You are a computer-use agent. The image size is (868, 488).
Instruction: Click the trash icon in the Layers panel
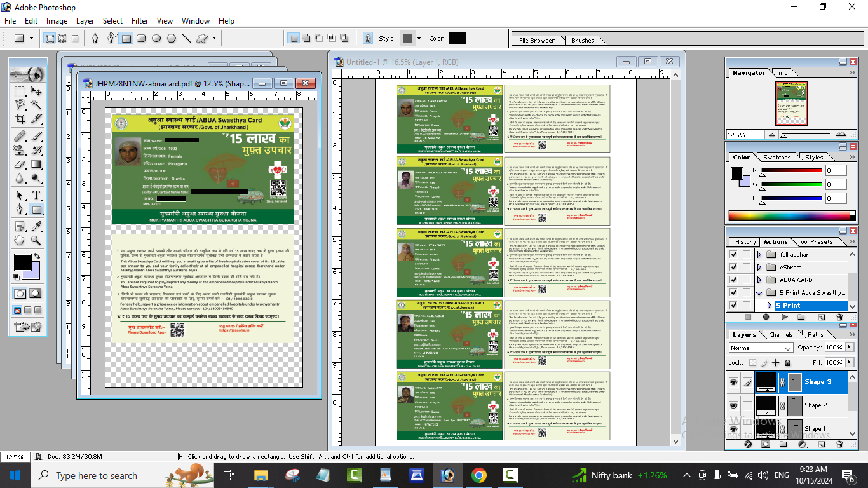pos(840,445)
